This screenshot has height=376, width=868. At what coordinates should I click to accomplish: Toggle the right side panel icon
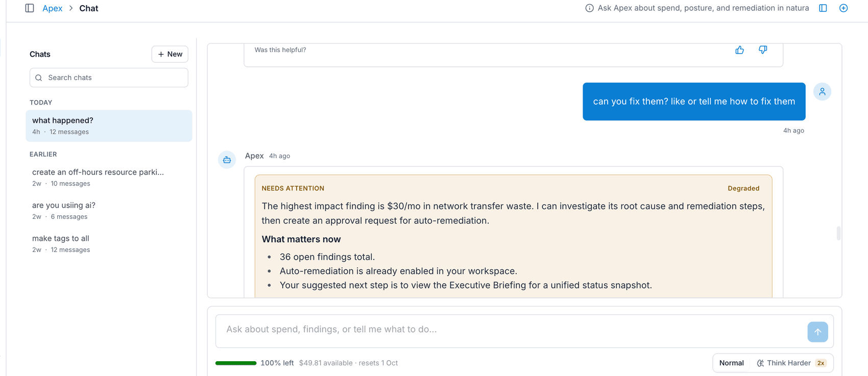point(823,8)
